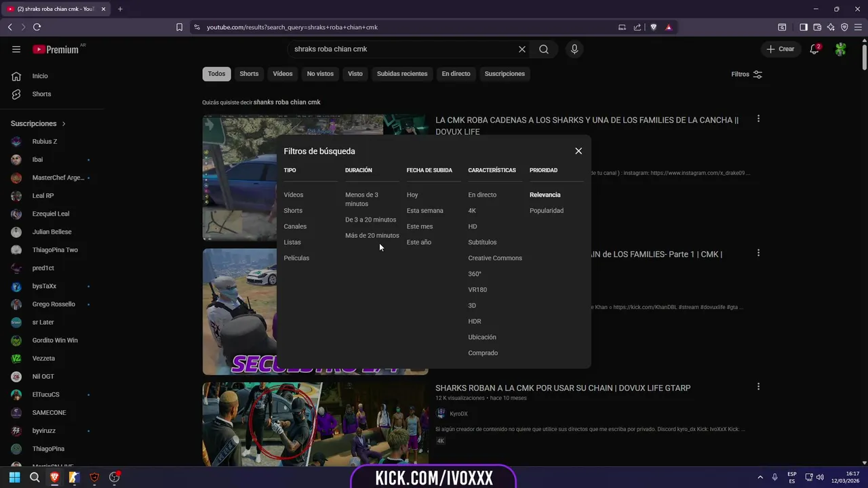Image resolution: width=868 pixels, height=488 pixels.
Task: Sort results by Relevancia
Action: tap(545, 195)
